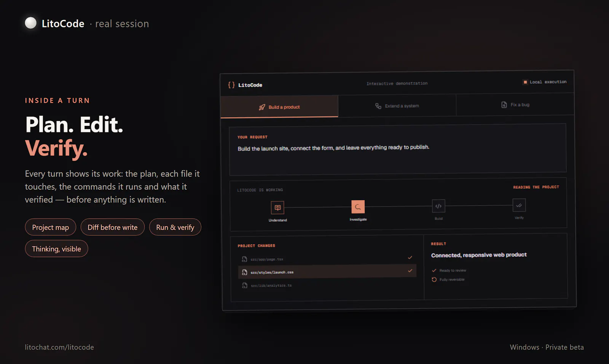The height and width of the screenshot is (364, 609).
Task: Click the file icon beside src/styles/launch.css
Action: click(x=244, y=272)
